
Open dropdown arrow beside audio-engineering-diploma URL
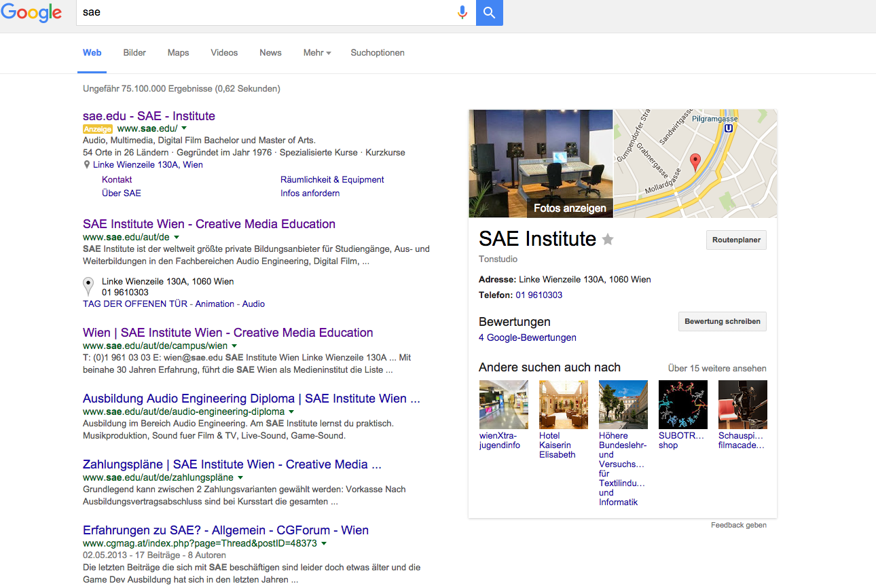coord(291,411)
